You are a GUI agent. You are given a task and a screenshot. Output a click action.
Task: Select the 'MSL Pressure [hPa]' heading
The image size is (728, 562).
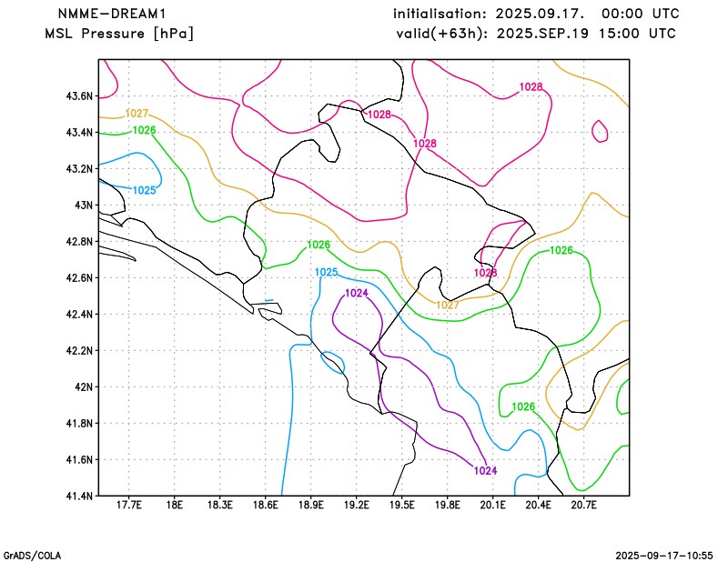pos(119,34)
